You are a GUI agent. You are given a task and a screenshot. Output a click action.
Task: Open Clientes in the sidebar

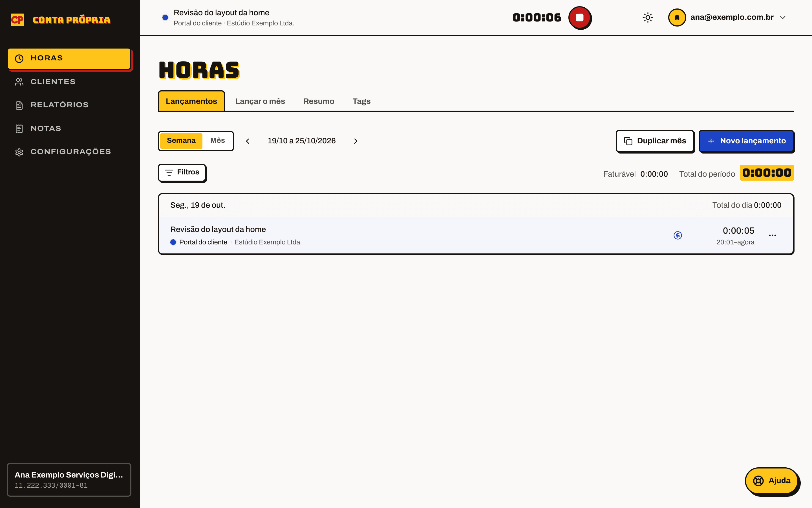point(69,82)
